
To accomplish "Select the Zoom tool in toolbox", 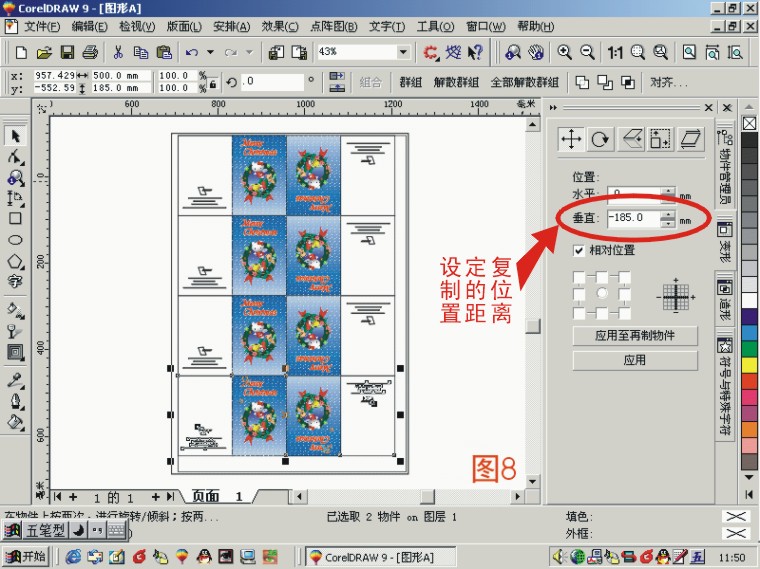I will click(16, 178).
